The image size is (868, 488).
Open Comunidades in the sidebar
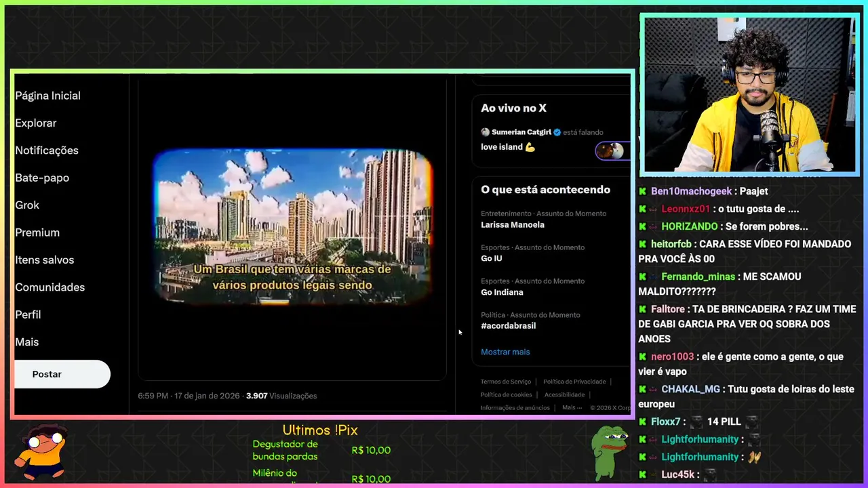point(50,287)
